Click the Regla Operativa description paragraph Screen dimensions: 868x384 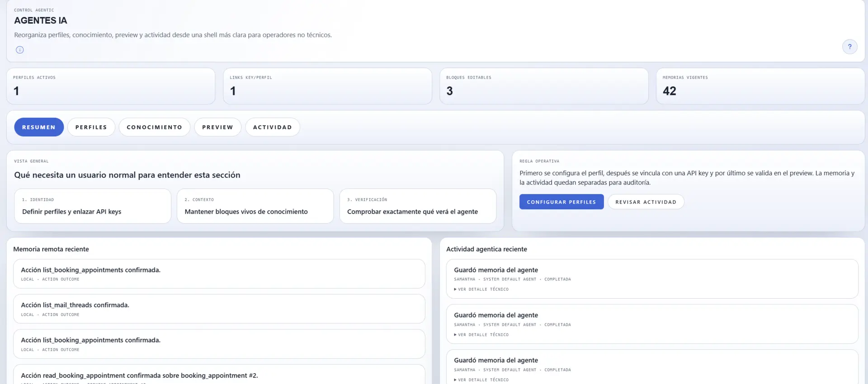(x=687, y=178)
